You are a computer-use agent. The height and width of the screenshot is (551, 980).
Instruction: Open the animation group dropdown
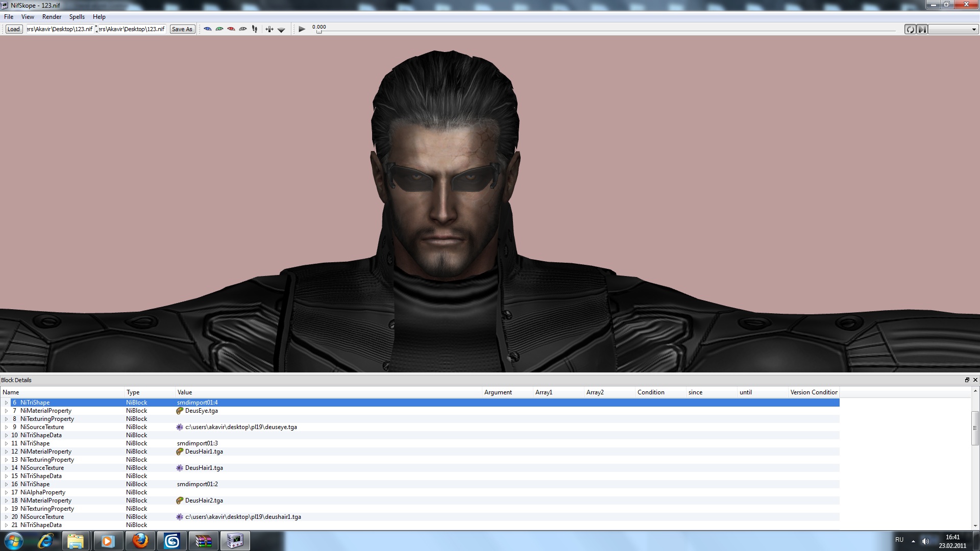click(x=953, y=29)
